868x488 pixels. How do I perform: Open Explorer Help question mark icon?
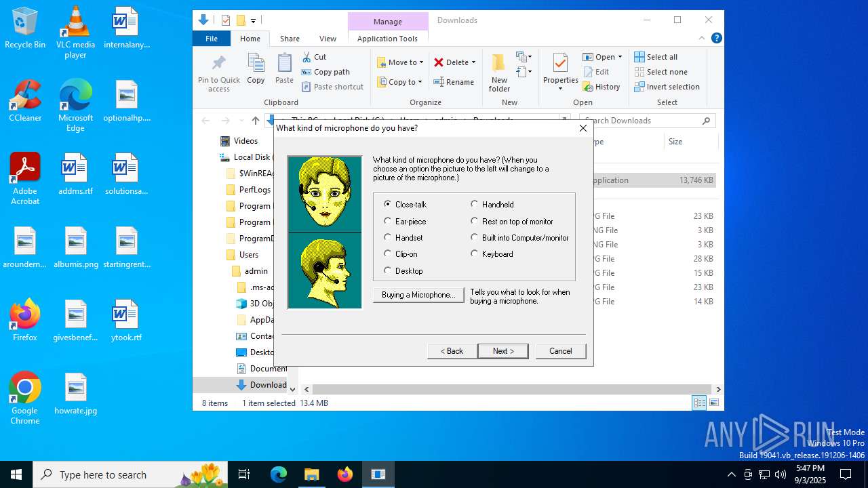[x=716, y=39]
